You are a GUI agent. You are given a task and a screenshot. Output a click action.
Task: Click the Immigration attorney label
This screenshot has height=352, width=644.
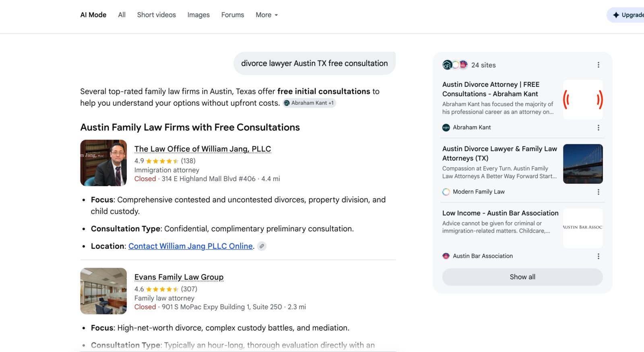tap(167, 170)
